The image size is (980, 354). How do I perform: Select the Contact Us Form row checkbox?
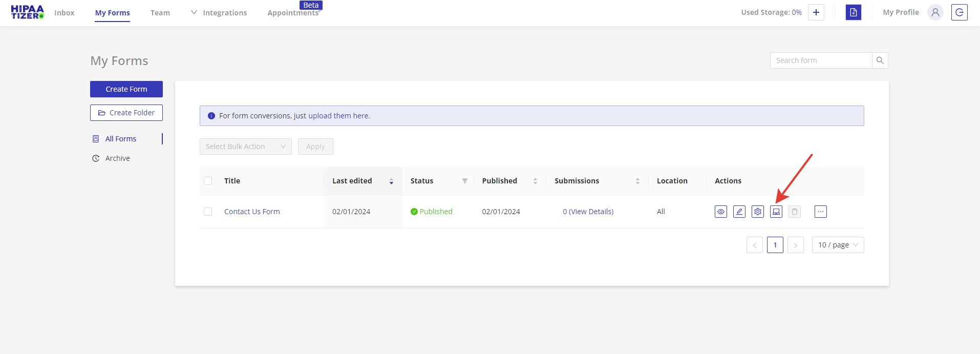pyautogui.click(x=208, y=212)
